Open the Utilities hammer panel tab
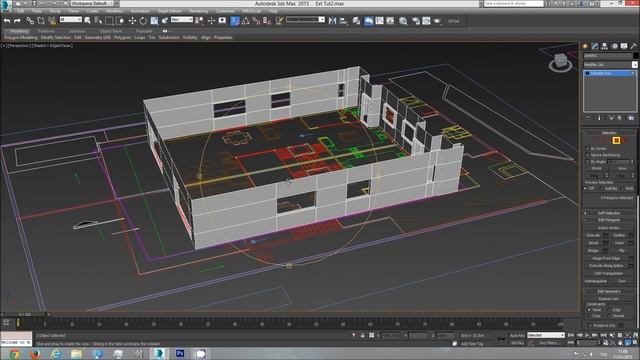This screenshot has height=360, width=640. (633, 46)
